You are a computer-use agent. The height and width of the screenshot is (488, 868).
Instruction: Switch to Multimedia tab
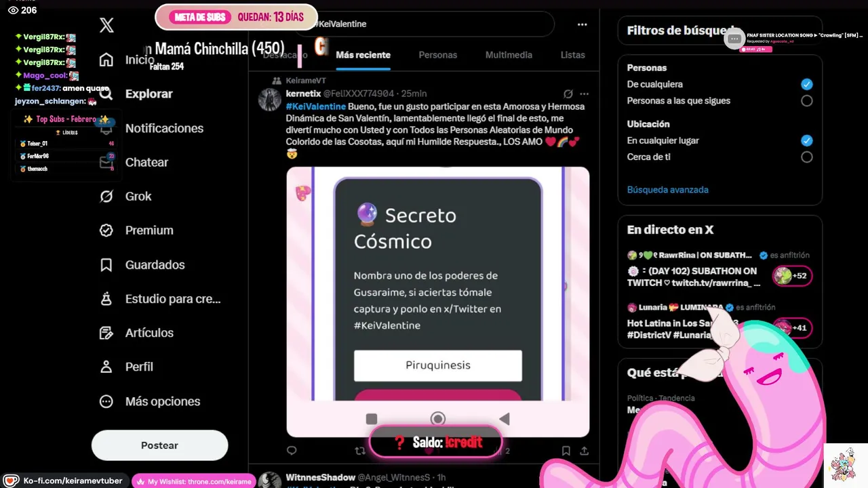[509, 55]
